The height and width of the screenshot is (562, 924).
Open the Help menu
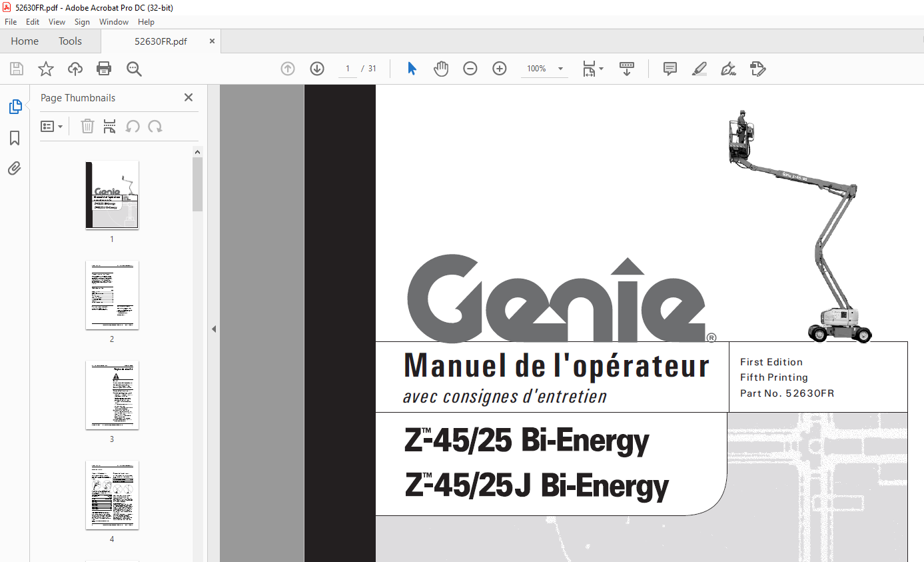pyautogui.click(x=146, y=22)
